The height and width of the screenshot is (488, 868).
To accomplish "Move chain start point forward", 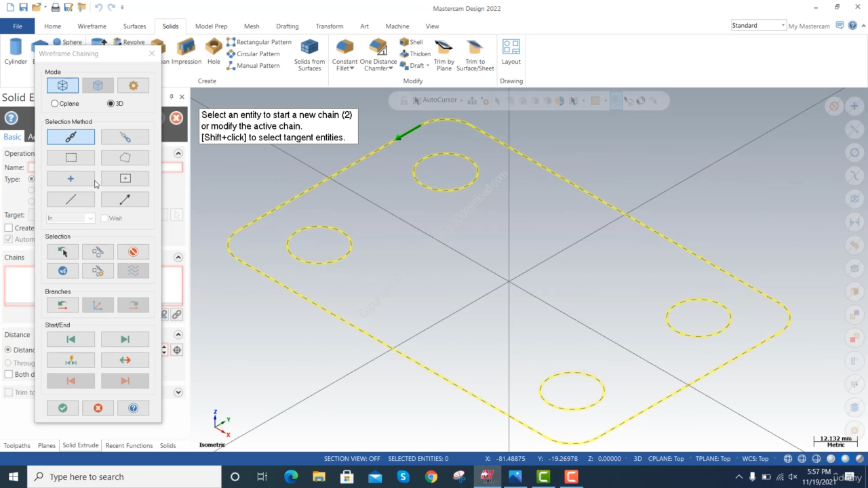I will [x=125, y=339].
